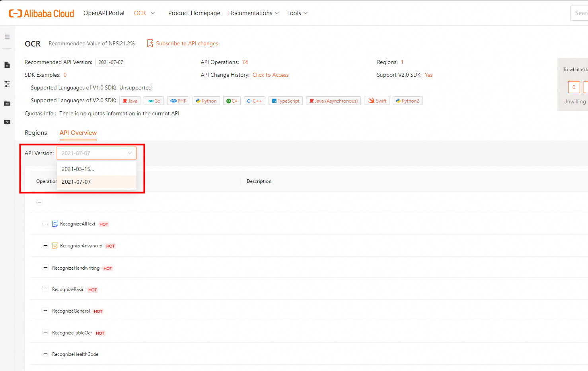Click the Description column header
The image size is (588, 371).
259,181
